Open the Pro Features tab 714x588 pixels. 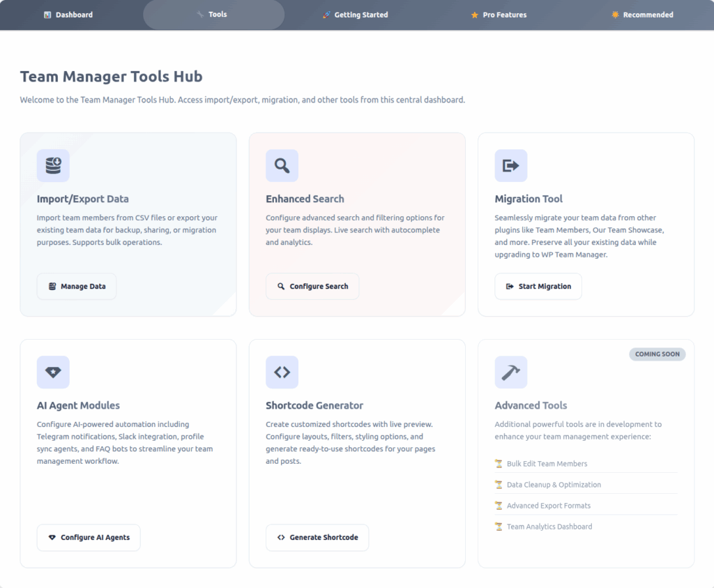tap(499, 15)
